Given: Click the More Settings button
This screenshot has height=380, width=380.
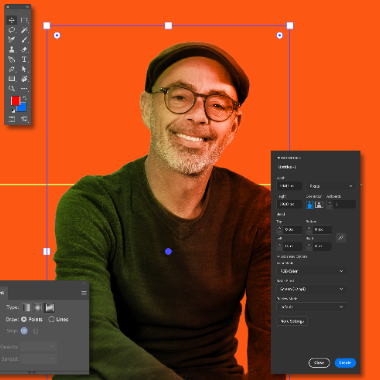Looking at the screenshot, I should point(292,321).
